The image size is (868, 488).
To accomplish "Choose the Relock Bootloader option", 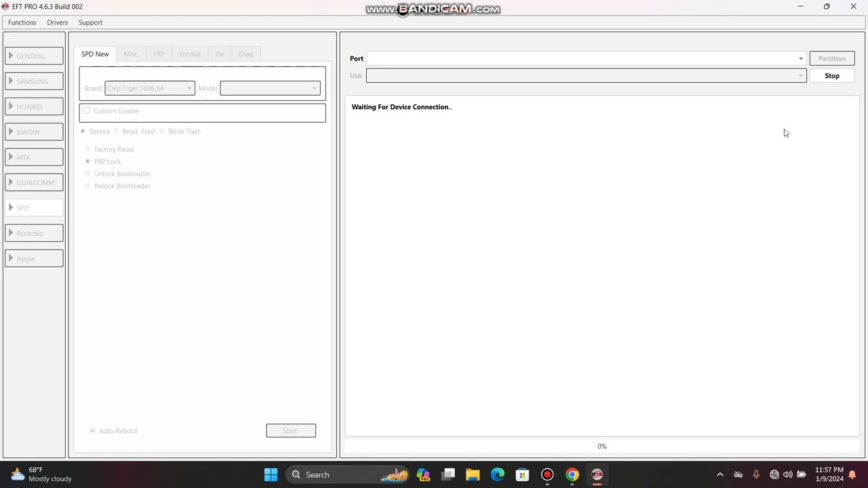I will pos(87,186).
